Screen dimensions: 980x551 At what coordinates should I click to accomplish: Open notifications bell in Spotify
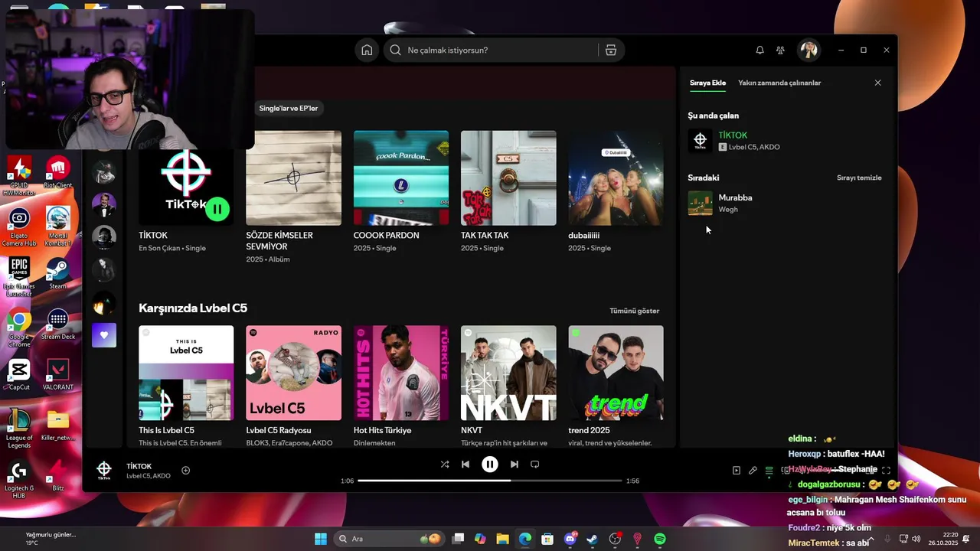point(759,50)
